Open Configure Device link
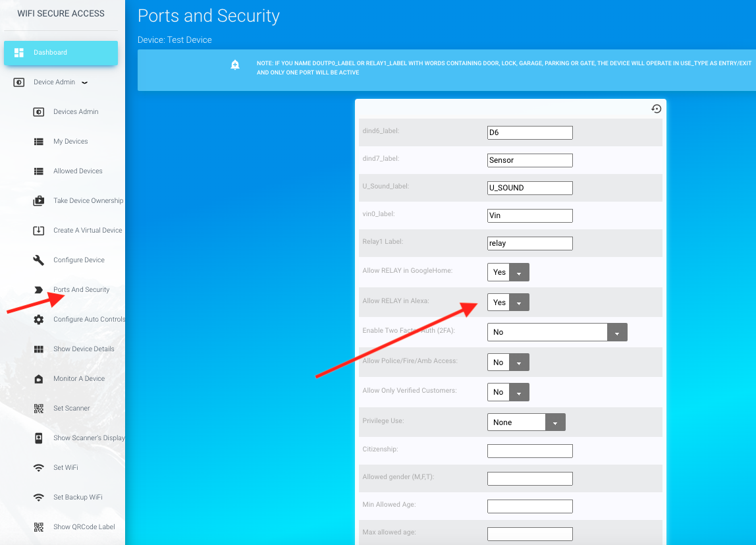 78,260
